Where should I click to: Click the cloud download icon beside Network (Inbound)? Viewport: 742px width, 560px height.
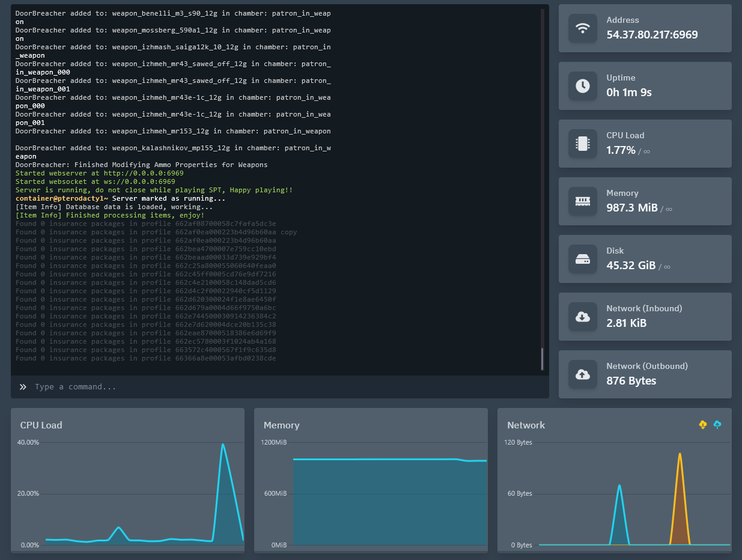pyautogui.click(x=583, y=317)
